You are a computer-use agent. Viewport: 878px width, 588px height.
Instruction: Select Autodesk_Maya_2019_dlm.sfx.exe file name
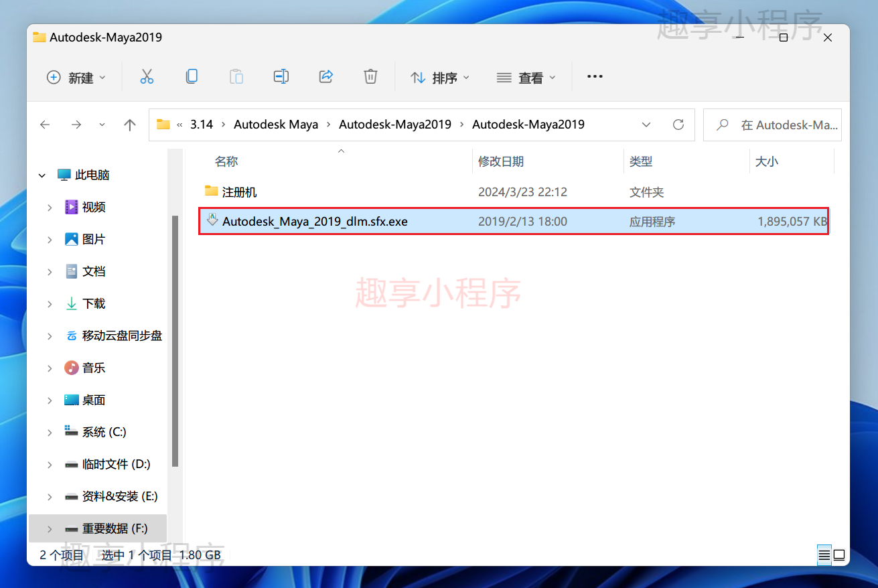315,221
